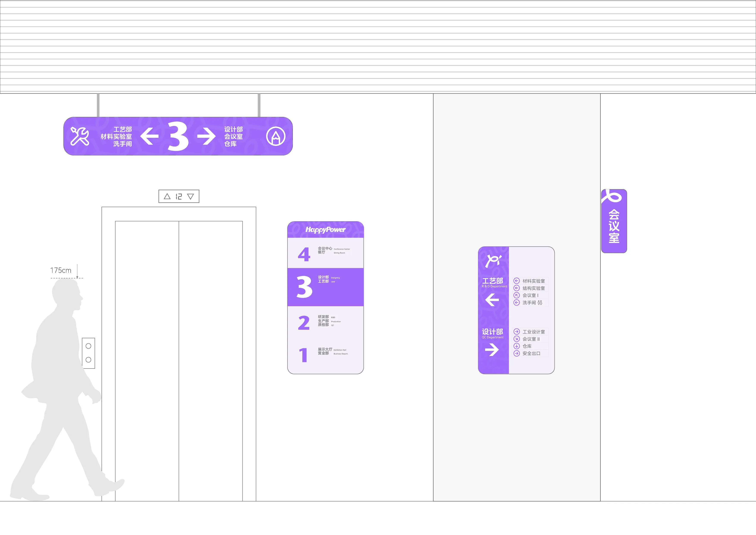Viewport: 756px width, 535px height.
Task: Click the wrench and screwdriver icon
Action: [x=80, y=136]
